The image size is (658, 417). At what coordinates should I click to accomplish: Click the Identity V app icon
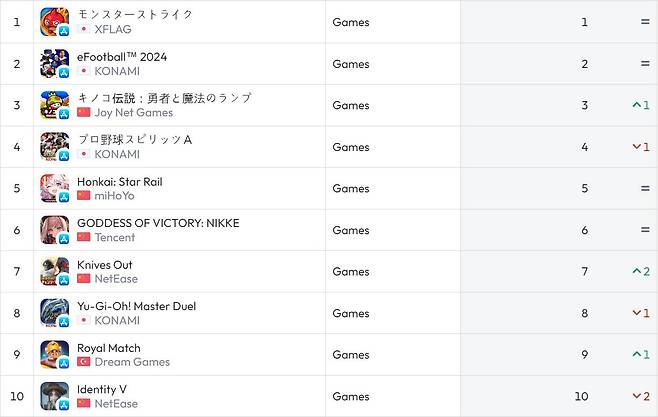(x=54, y=396)
